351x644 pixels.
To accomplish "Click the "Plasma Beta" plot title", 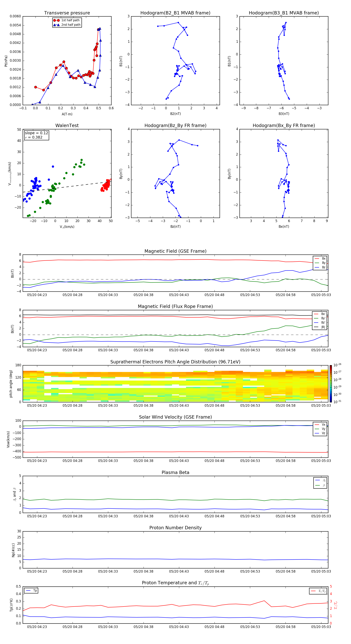I will click(x=175, y=472).
